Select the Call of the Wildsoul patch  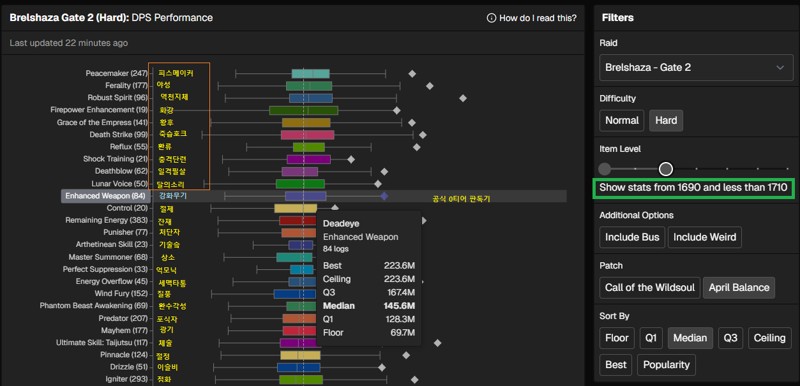[x=649, y=288]
